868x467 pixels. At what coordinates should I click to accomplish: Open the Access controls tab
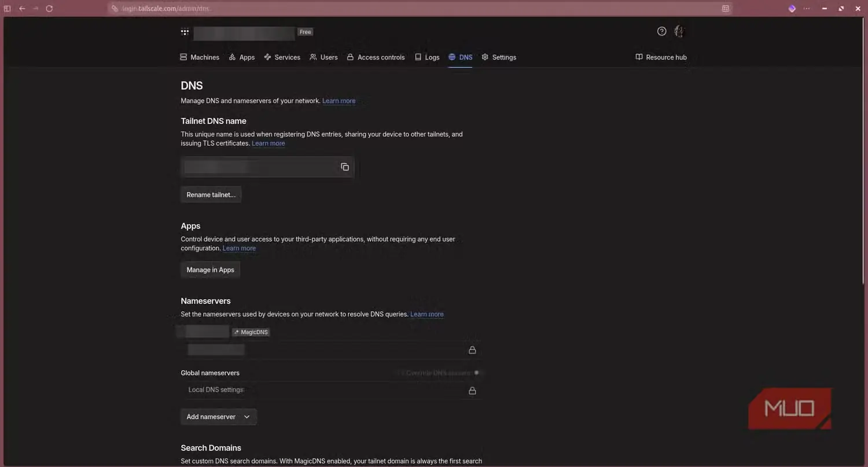pos(376,57)
